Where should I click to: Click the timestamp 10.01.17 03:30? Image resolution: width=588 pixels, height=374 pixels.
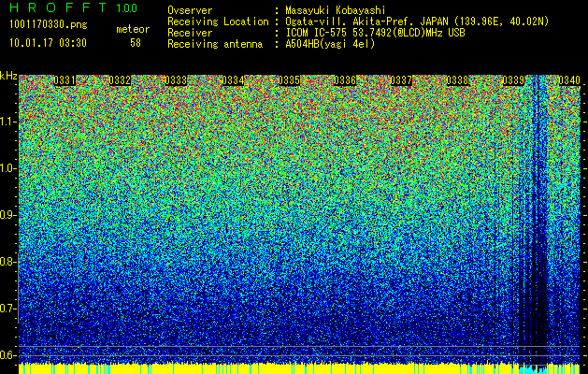pyautogui.click(x=48, y=43)
